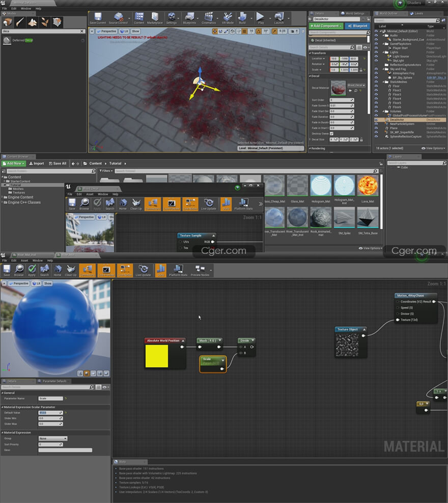Select the Foliage mode icon
448x503 pixels.
(45, 22)
